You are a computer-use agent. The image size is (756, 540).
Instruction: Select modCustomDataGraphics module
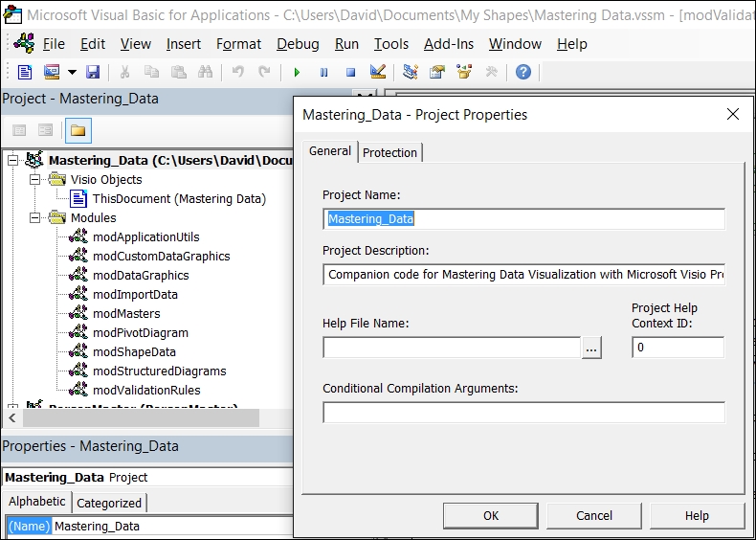[x=161, y=257]
